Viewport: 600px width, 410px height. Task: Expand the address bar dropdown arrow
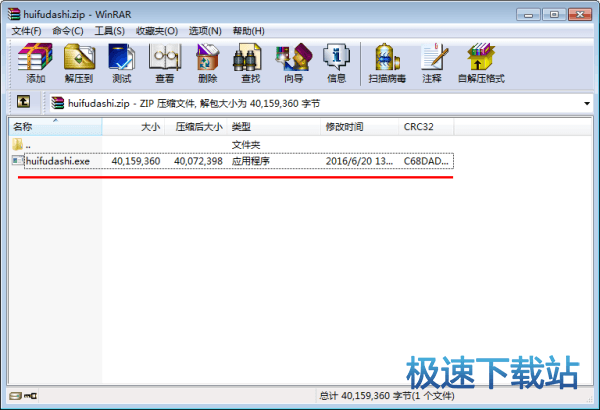click(x=587, y=103)
